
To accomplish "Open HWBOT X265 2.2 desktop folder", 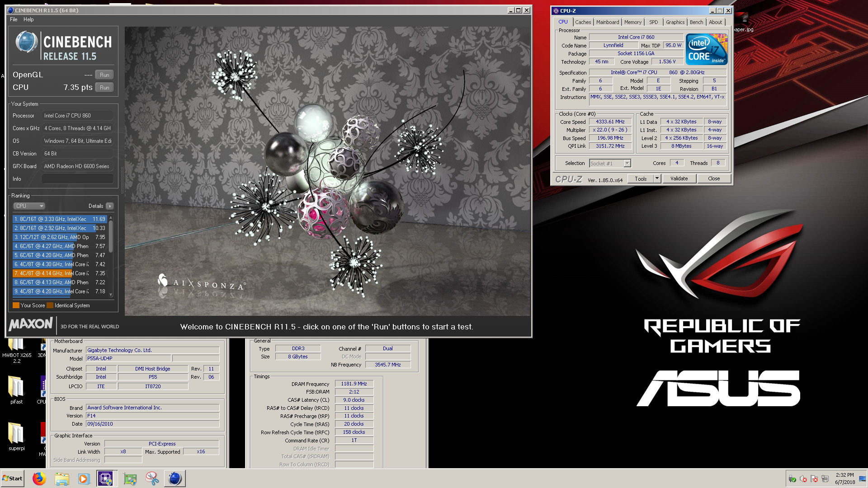I will click(16, 351).
